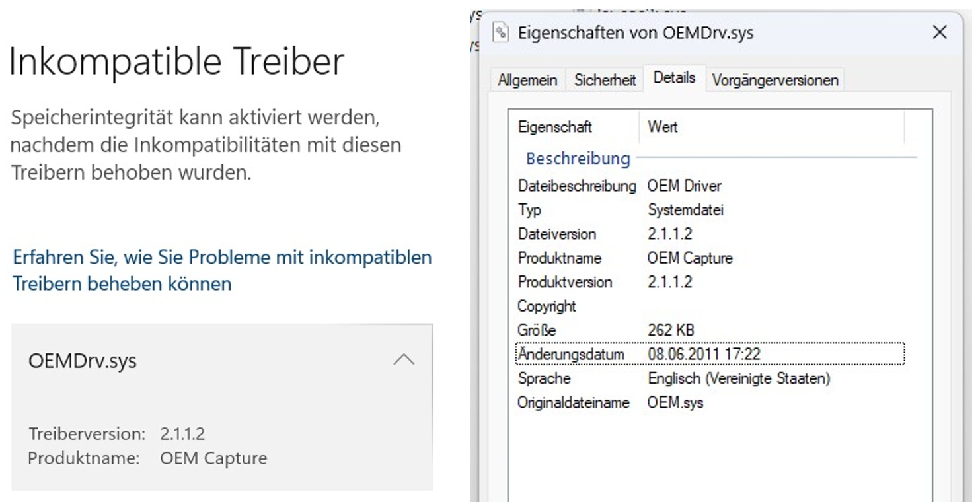This screenshot has height=502, width=980.
Task: Click the Wert column header
Action: tap(773, 127)
